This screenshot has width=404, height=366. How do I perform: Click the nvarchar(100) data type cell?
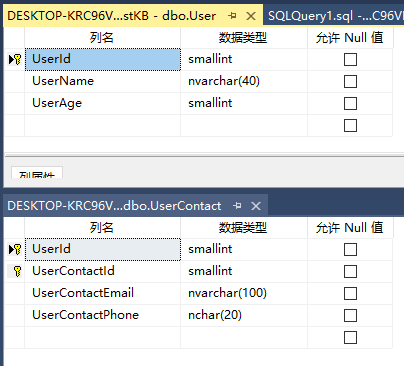[244, 293]
